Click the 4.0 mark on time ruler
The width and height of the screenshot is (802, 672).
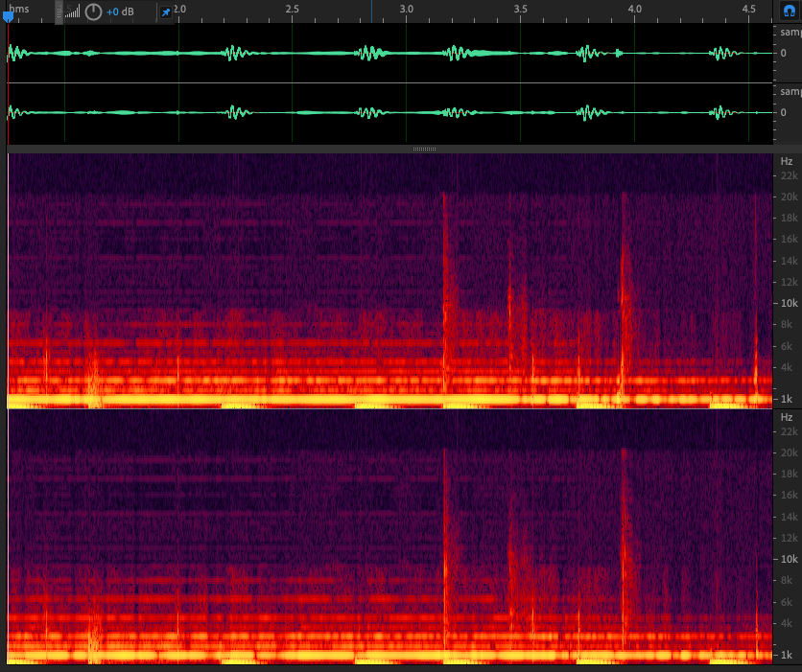pos(634,9)
